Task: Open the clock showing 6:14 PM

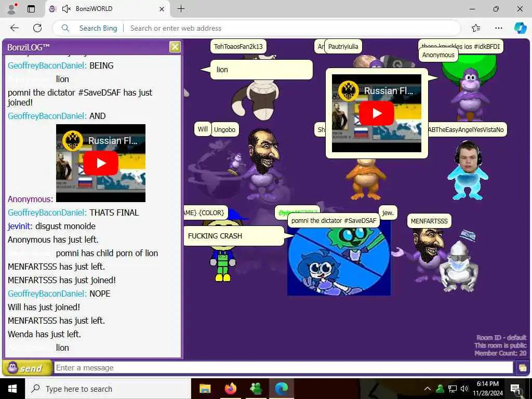Action: pos(487,389)
